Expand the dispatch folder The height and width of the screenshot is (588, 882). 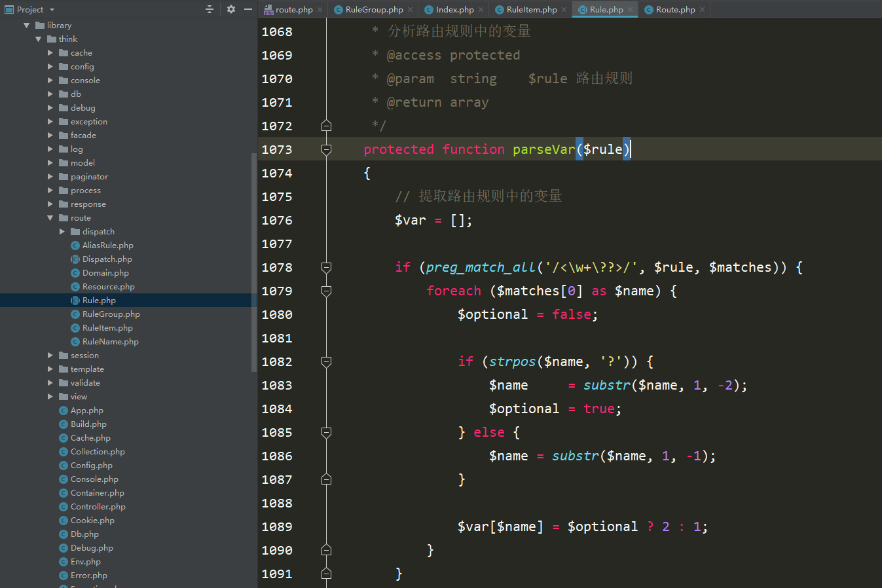[x=62, y=232]
